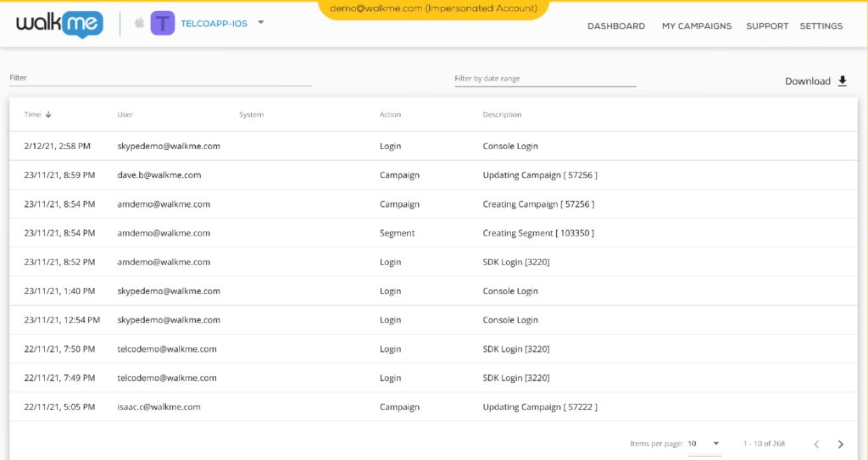Expand the TELCOAPP-IOS app selector dropdown
868x460 pixels.
261,23
